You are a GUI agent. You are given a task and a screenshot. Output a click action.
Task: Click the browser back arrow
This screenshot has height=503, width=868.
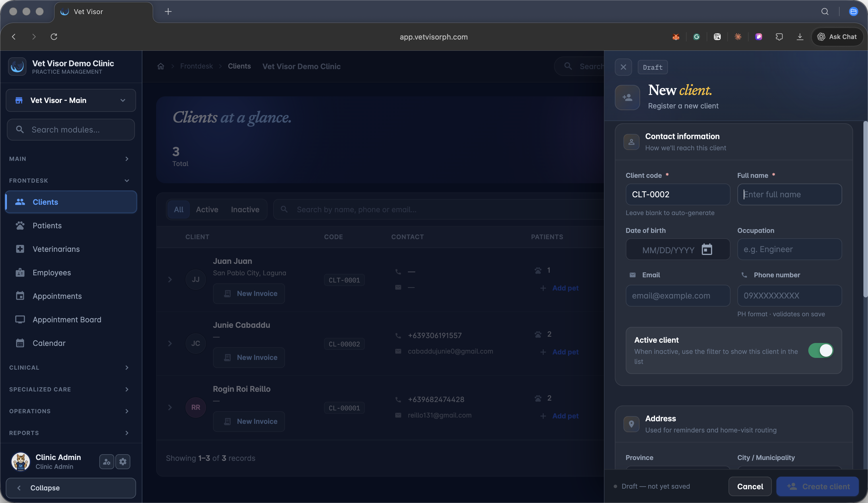(x=14, y=37)
